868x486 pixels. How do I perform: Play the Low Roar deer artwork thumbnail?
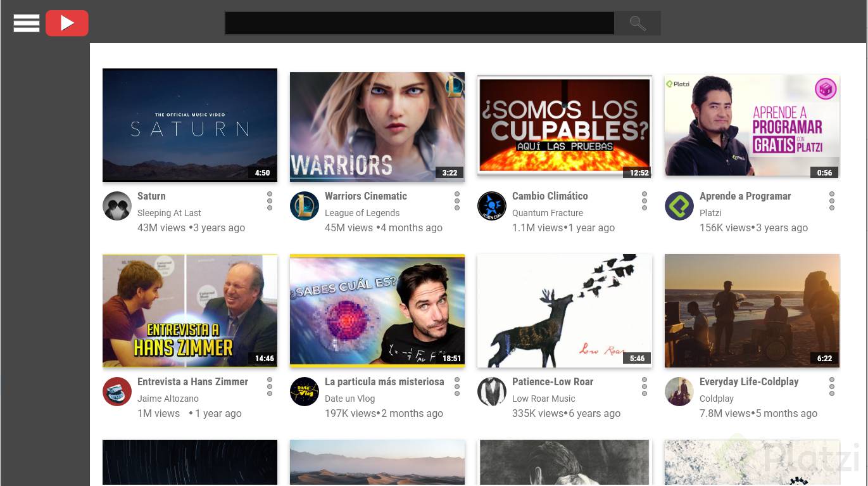point(565,310)
